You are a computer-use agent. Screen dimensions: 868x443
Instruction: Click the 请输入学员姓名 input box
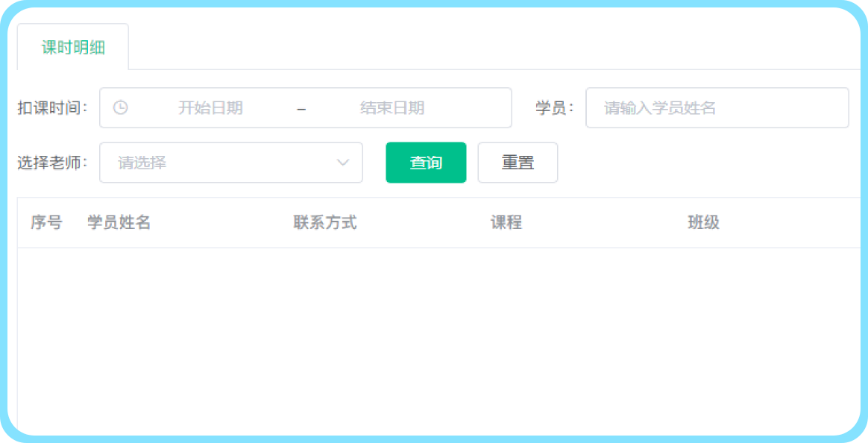[x=716, y=107]
